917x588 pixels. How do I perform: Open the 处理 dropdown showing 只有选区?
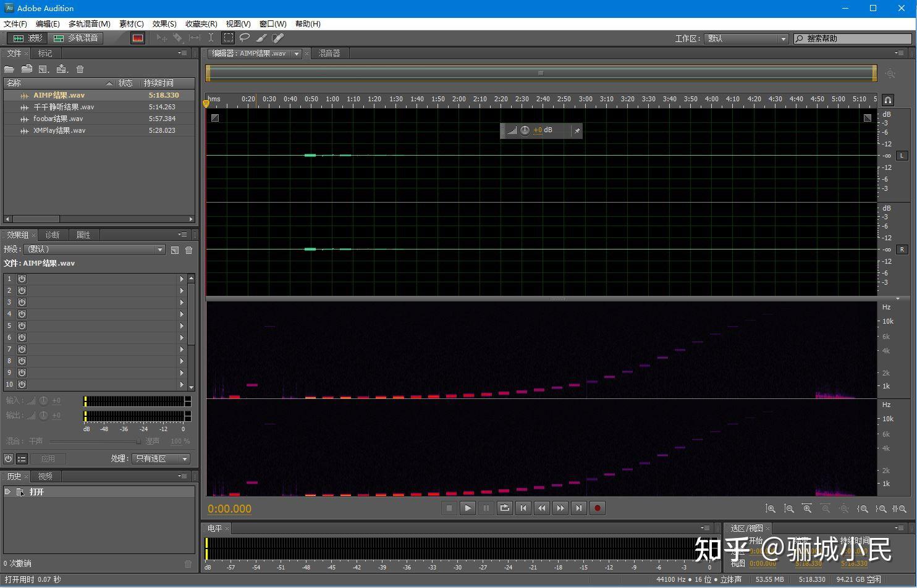[183, 459]
